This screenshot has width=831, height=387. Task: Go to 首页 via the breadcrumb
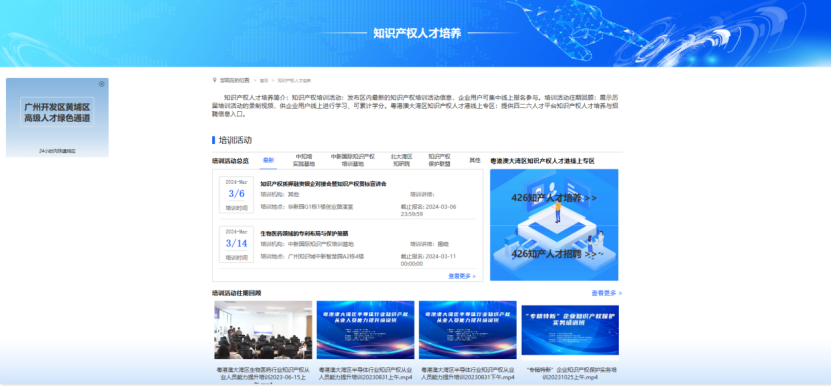click(263, 81)
